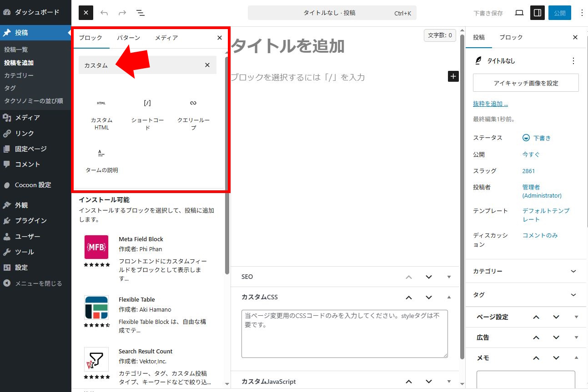Click the 抜粋を追加 link

(x=490, y=104)
